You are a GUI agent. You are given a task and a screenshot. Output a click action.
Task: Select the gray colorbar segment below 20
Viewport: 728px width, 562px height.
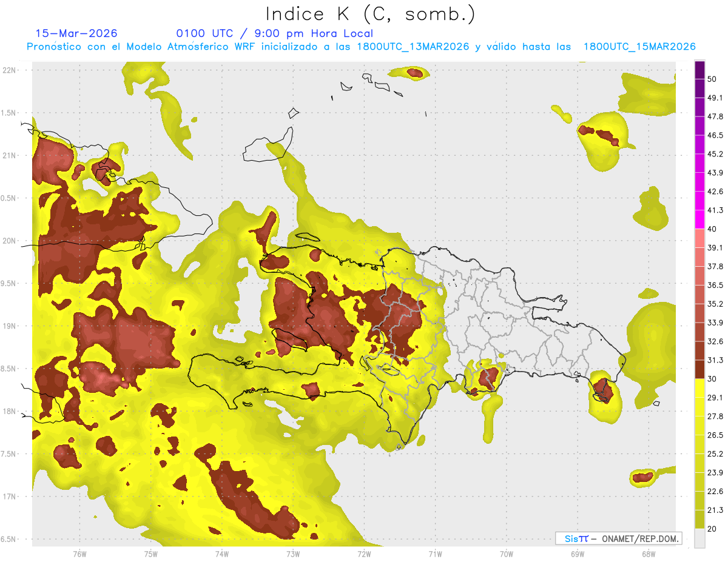tap(699, 538)
